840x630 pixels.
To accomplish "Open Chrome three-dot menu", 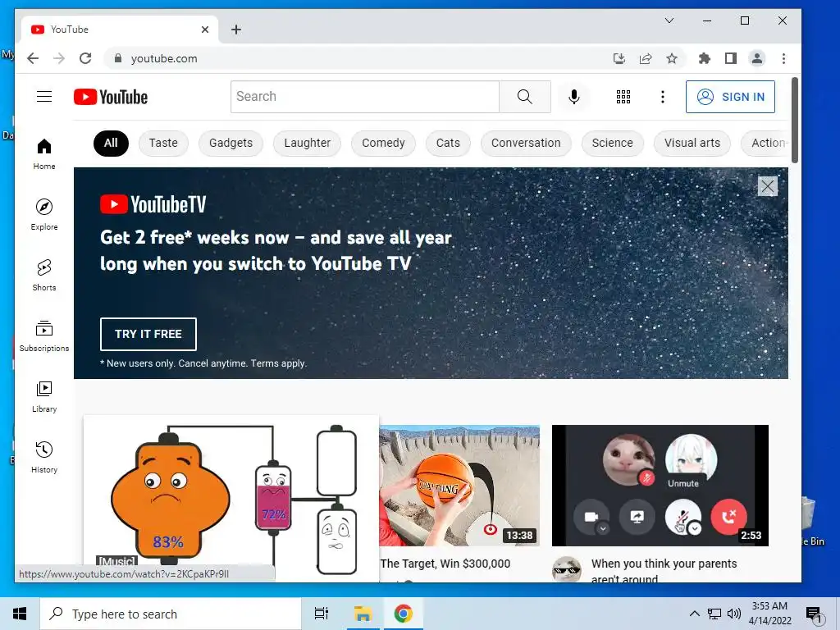I will click(783, 58).
